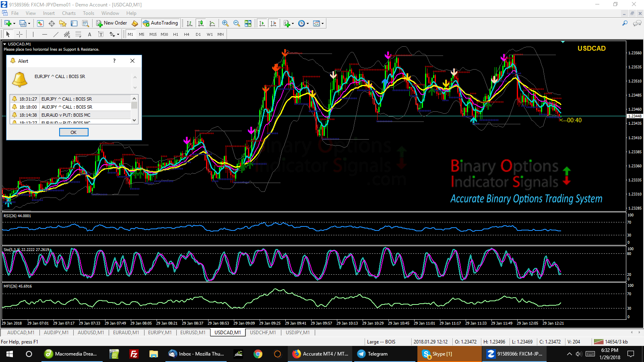Select the 18:31:27 EURJPY alert row
Screen dimensions: 644x362
70,99
